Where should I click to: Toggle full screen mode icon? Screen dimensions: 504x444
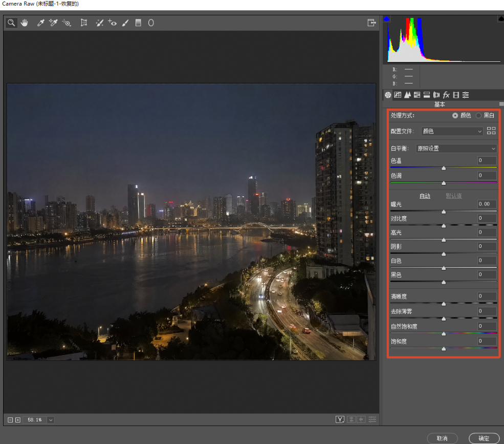pos(371,23)
